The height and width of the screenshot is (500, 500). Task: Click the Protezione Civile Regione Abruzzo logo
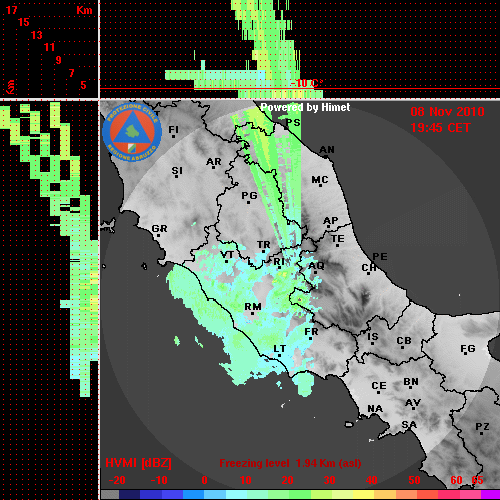point(132,132)
